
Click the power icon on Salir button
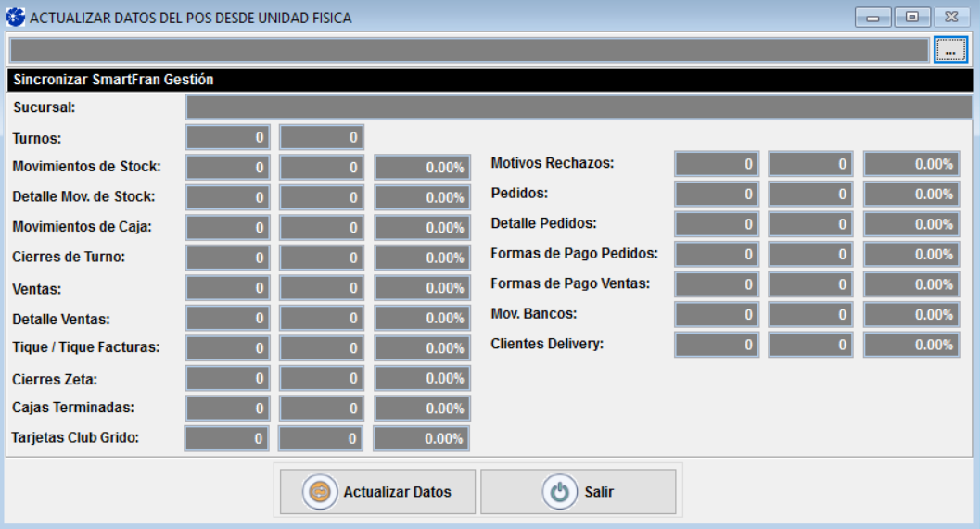click(x=559, y=492)
